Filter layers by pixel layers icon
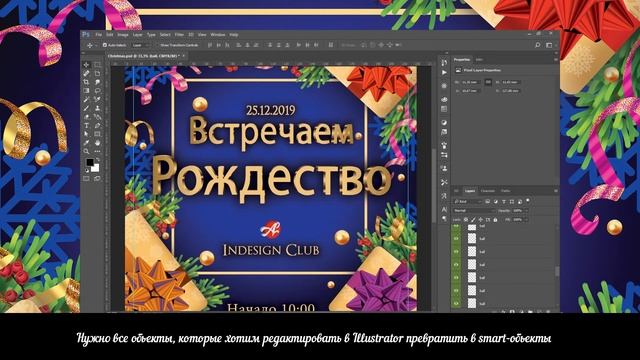 [487, 202]
